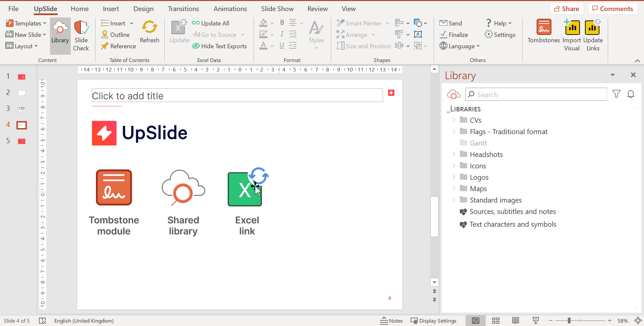This screenshot has height=326, width=644.
Task: Open Language dropdown
Action: (x=460, y=46)
